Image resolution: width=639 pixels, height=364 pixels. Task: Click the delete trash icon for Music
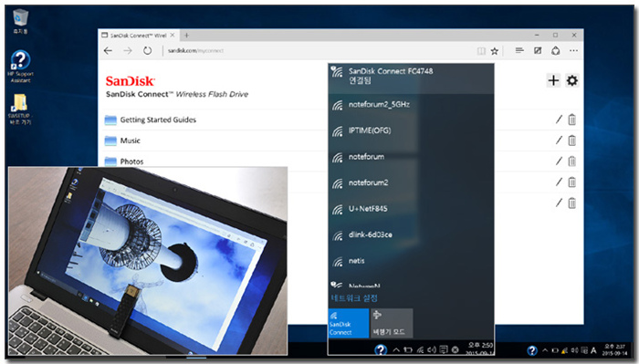[572, 140]
